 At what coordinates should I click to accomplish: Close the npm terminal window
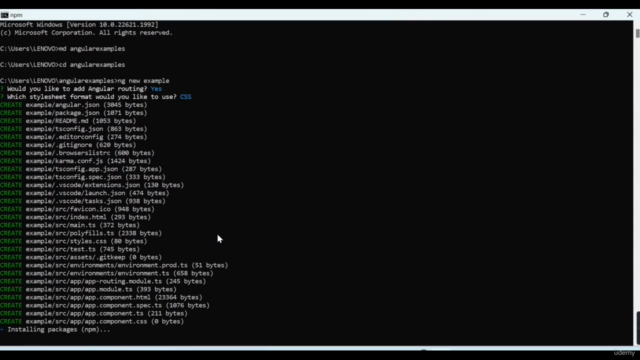629,15
